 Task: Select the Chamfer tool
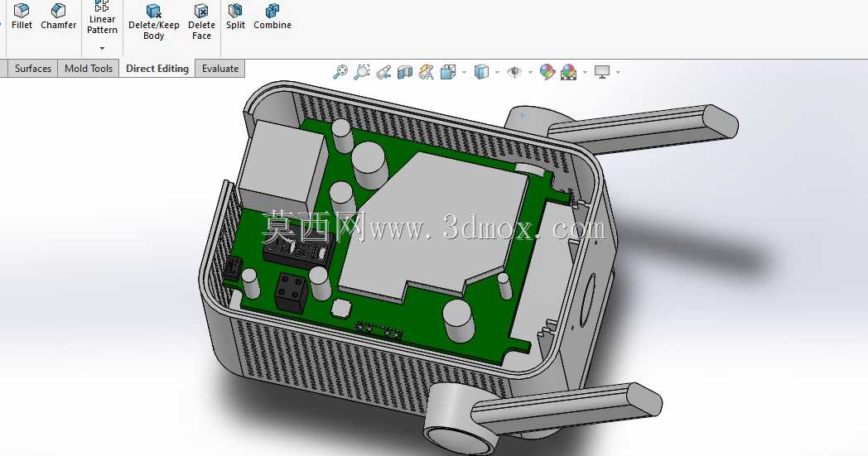pyautogui.click(x=58, y=17)
